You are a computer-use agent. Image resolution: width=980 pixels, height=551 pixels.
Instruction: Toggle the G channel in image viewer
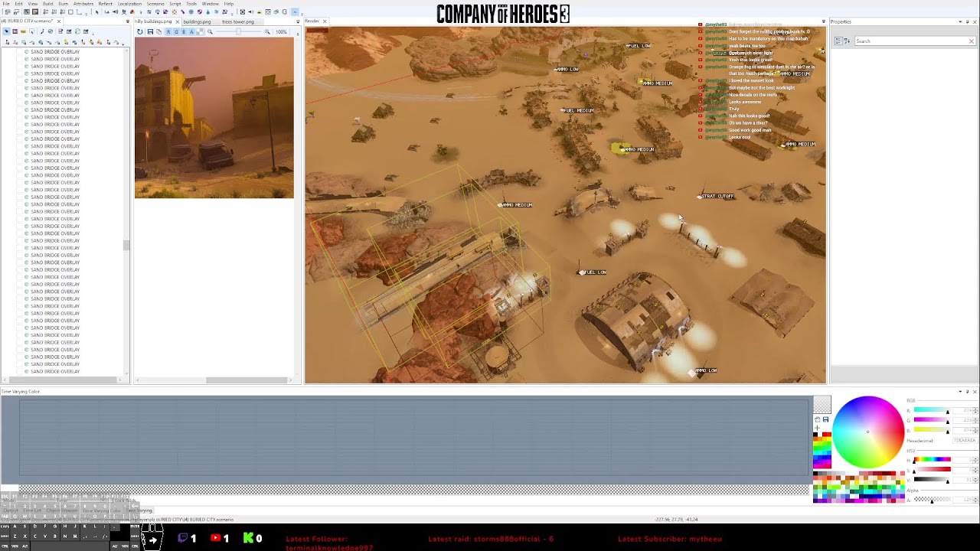[x=176, y=31]
